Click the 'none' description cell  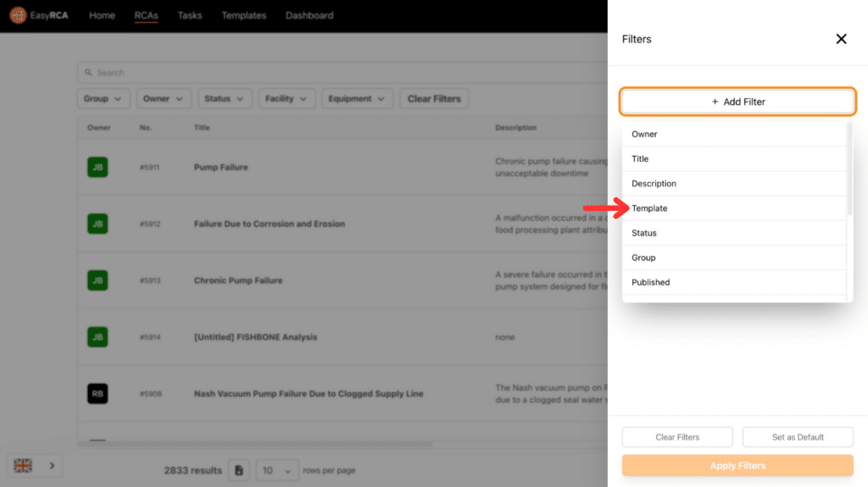coord(505,337)
